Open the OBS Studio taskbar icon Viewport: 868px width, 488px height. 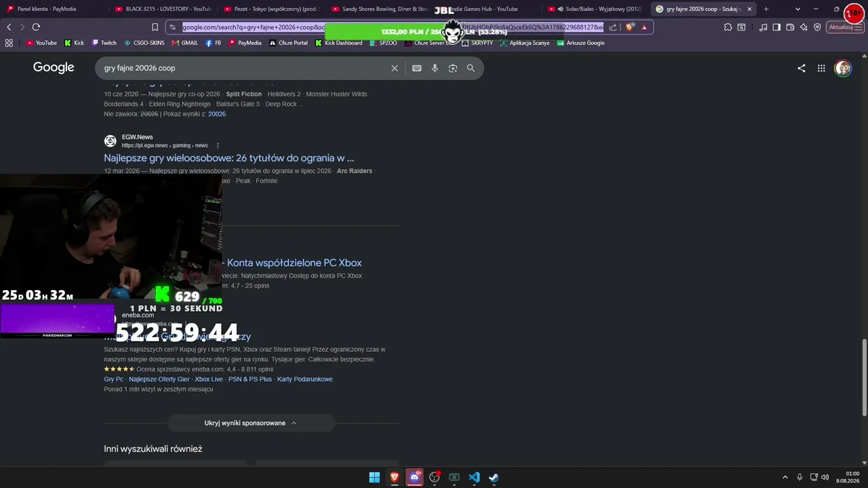(x=434, y=477)
